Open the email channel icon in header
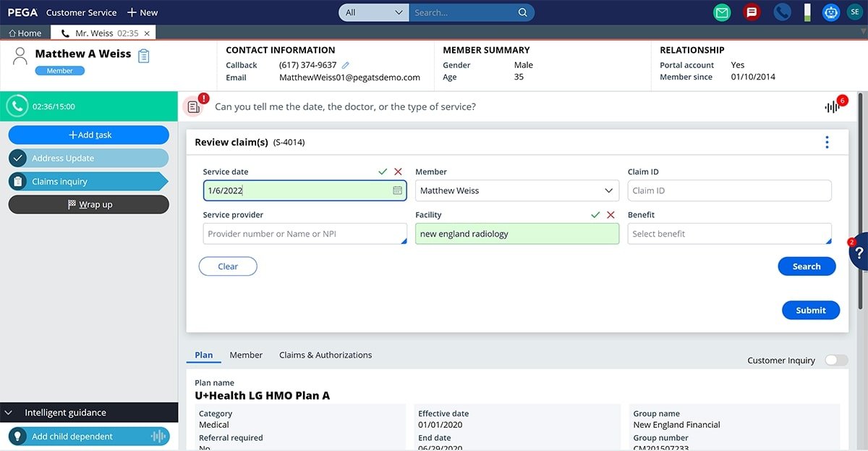Screen dimensions: 868x451 coord(721,12)
